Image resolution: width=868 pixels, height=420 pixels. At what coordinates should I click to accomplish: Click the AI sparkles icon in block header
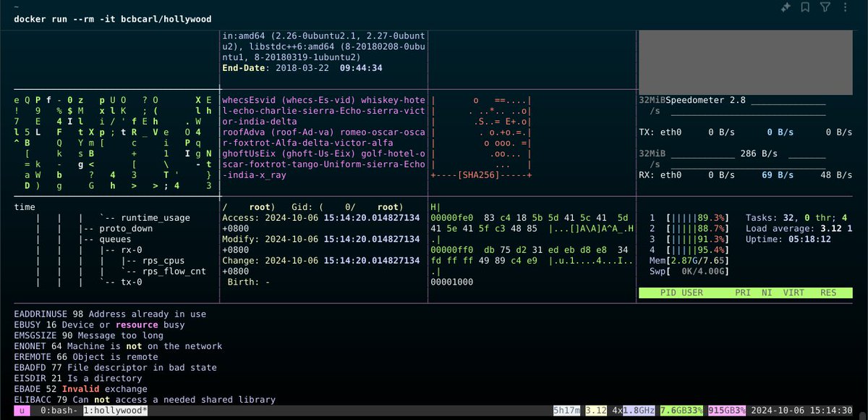point(786,7)
